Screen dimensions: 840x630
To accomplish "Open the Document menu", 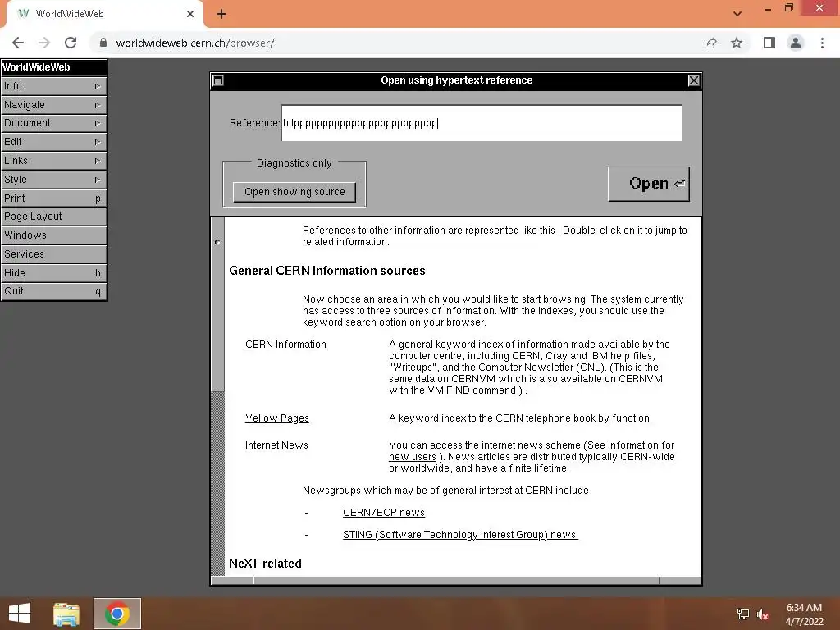I will tap(53, 123).
